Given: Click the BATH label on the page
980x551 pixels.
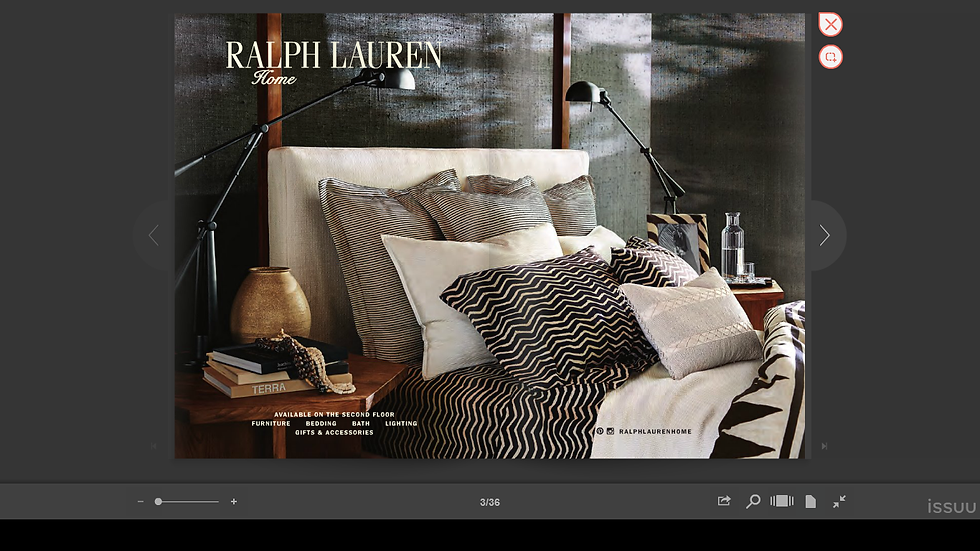Looking at the screenshot, I should [361, 424].
